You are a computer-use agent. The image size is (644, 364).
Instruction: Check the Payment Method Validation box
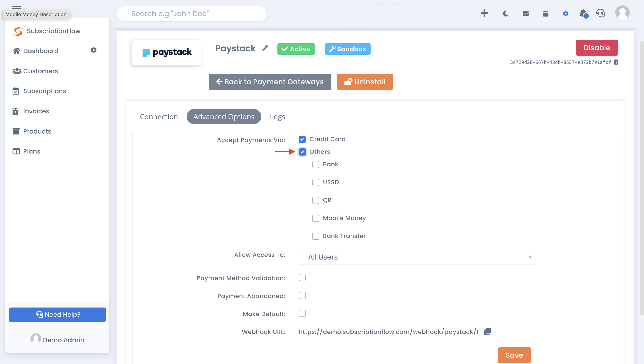pyautogui.click(x=302, y=277)
